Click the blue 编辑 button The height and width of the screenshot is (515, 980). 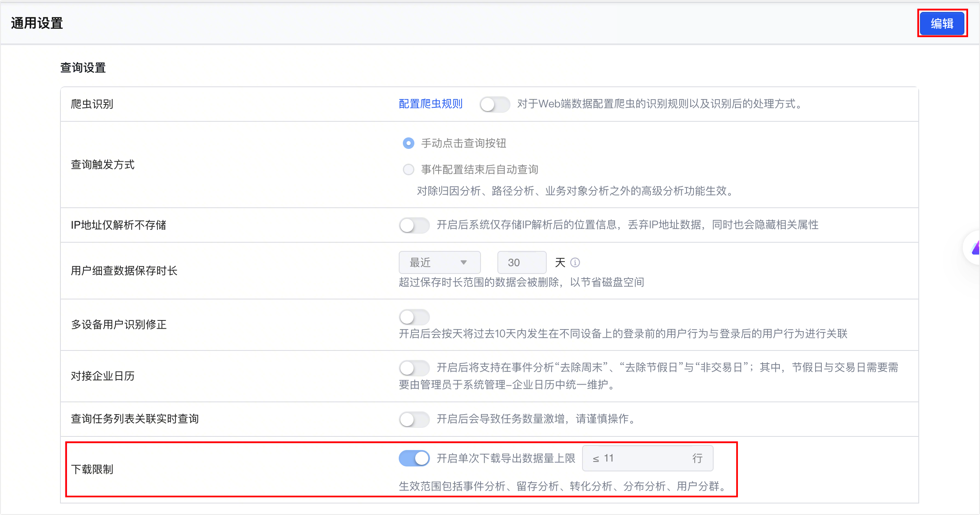tap(942, 23)
